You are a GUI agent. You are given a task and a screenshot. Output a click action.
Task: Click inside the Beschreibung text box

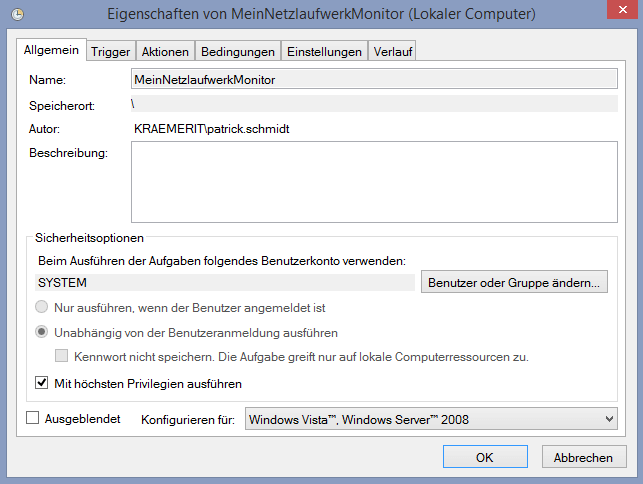coord(374,182)
